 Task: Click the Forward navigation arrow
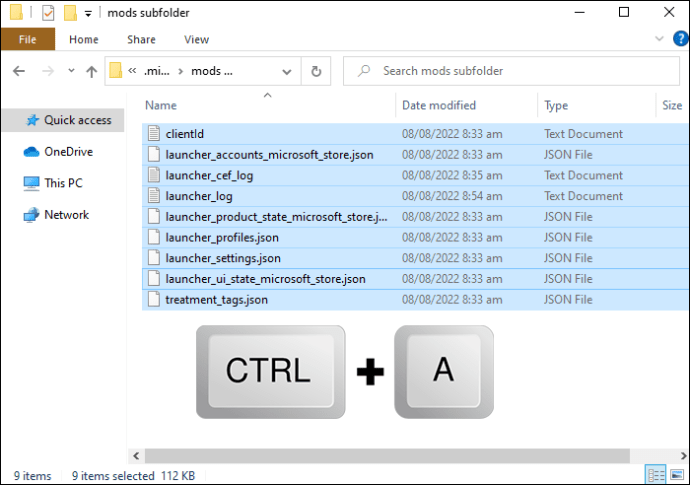pos(48,71)
